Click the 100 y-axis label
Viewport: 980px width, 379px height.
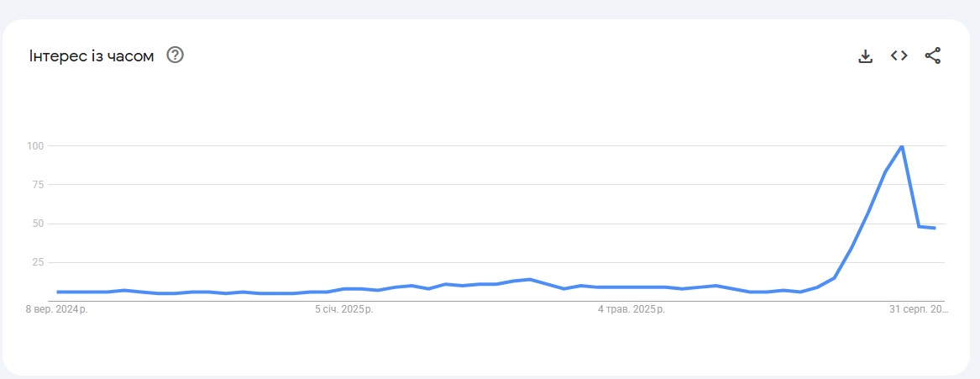[x=34, y=146]
